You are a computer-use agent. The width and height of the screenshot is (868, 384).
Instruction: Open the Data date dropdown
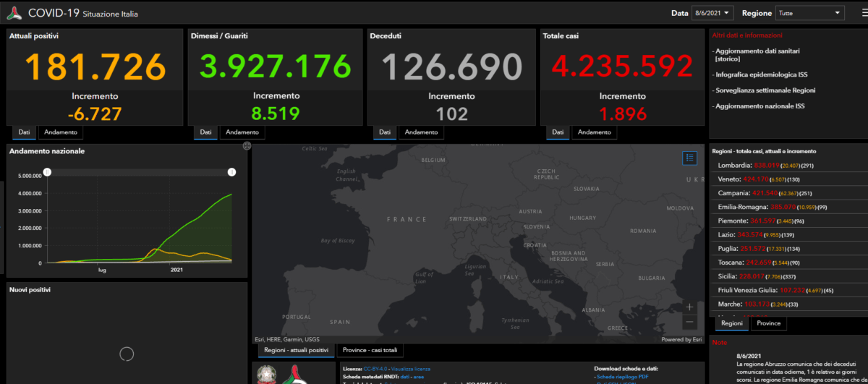pyautogui.click(x=712, y=13)
